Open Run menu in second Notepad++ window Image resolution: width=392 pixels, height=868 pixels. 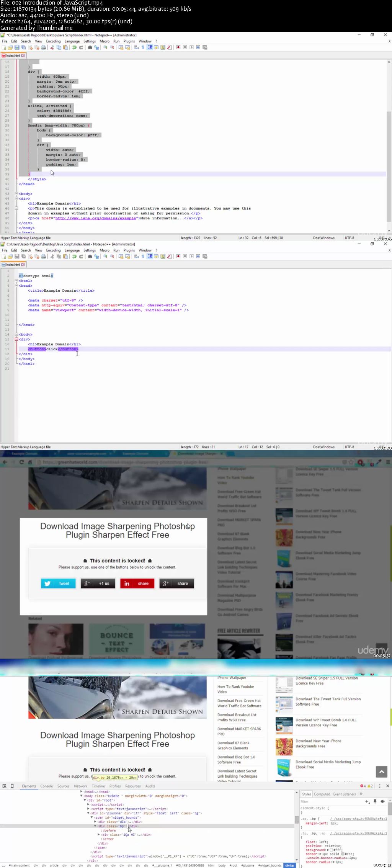(116, 250)
